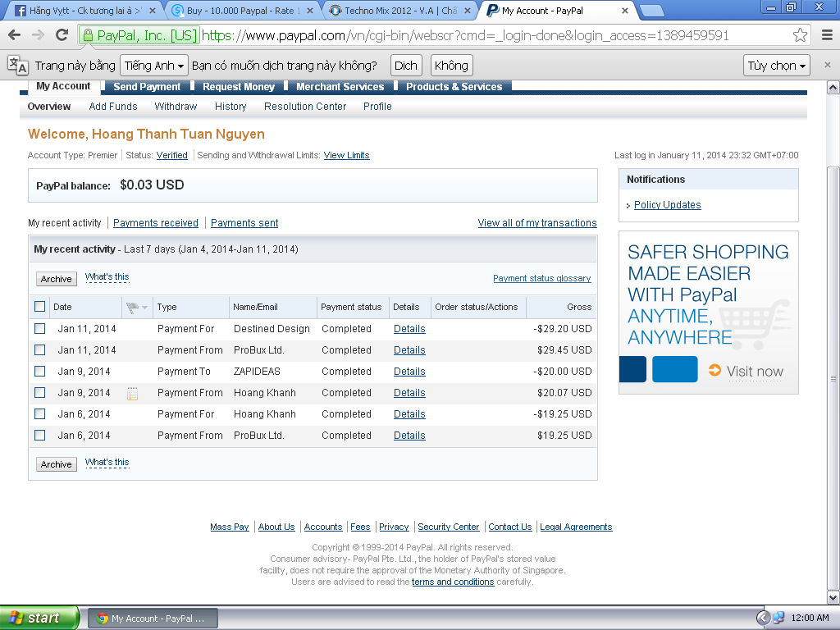Viewport: 840px width, 630px height.
Task: Open the View Limits link
Action: click(x=347, y=155)
